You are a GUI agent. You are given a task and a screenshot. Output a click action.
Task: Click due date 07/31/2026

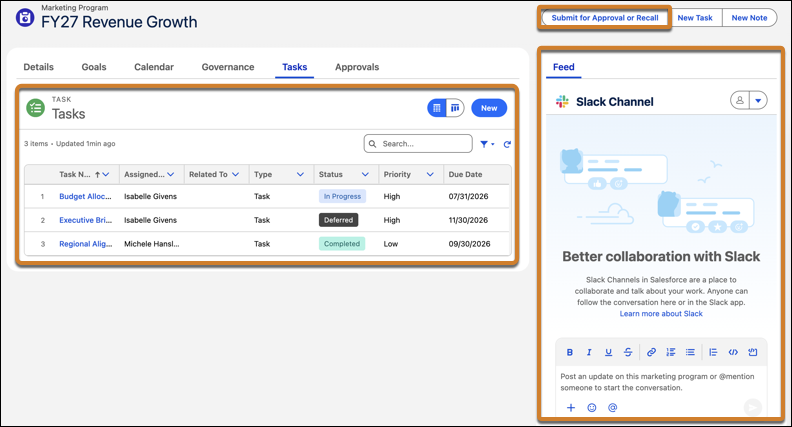(468, 196)
